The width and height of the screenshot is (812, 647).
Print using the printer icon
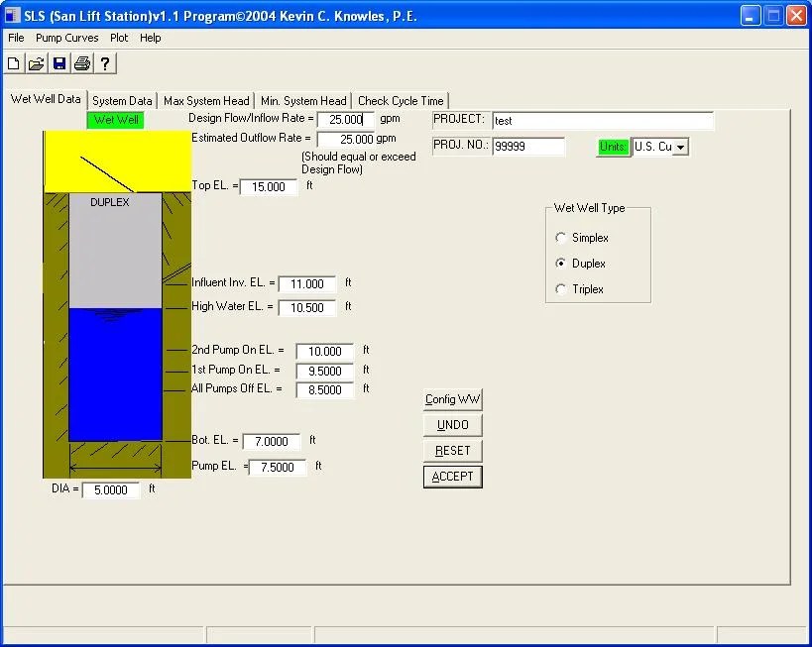click(82, 63)
